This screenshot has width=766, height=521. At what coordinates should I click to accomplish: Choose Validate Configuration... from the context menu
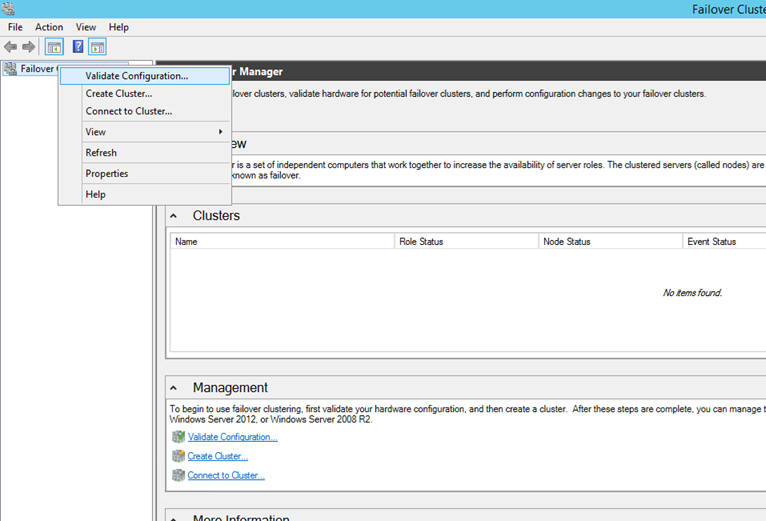[x=145, y=76]
